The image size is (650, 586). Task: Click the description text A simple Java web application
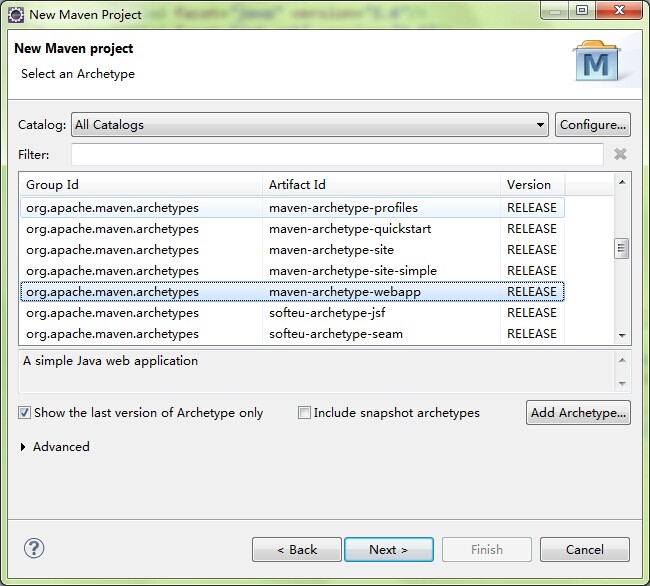pos(110,361)
